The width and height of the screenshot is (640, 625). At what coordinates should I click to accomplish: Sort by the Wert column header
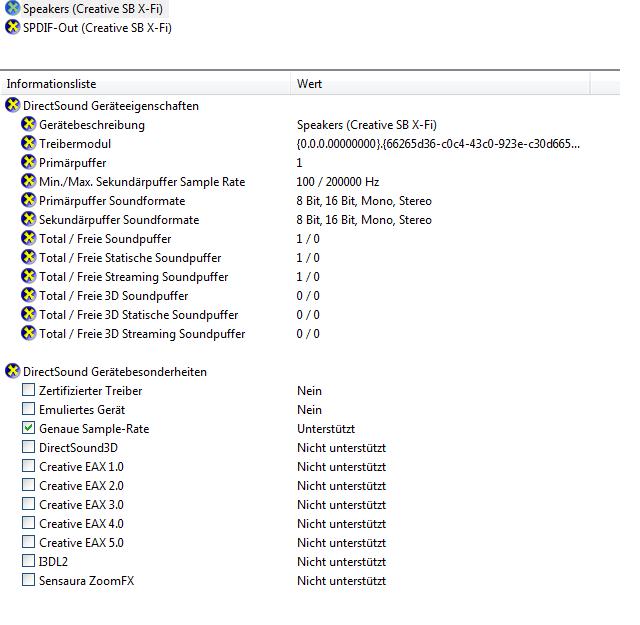coord(440,84)
